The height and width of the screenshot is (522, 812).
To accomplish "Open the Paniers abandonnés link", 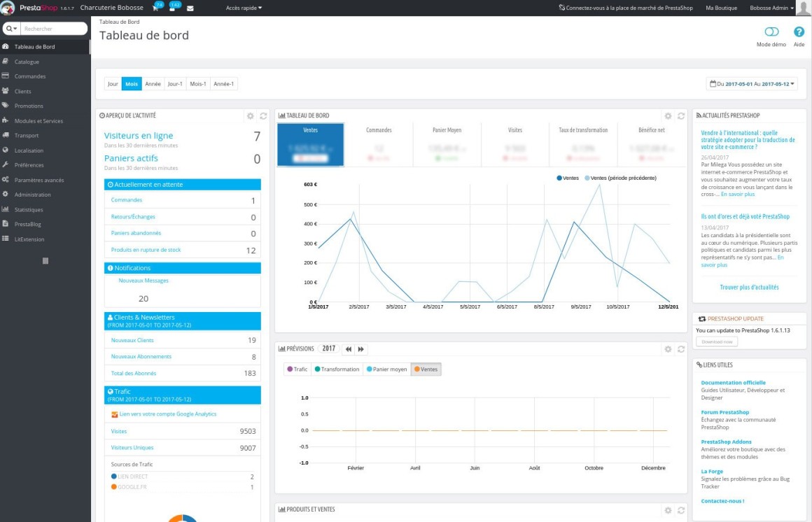I will pyautogui.click(x=136, y=233).
